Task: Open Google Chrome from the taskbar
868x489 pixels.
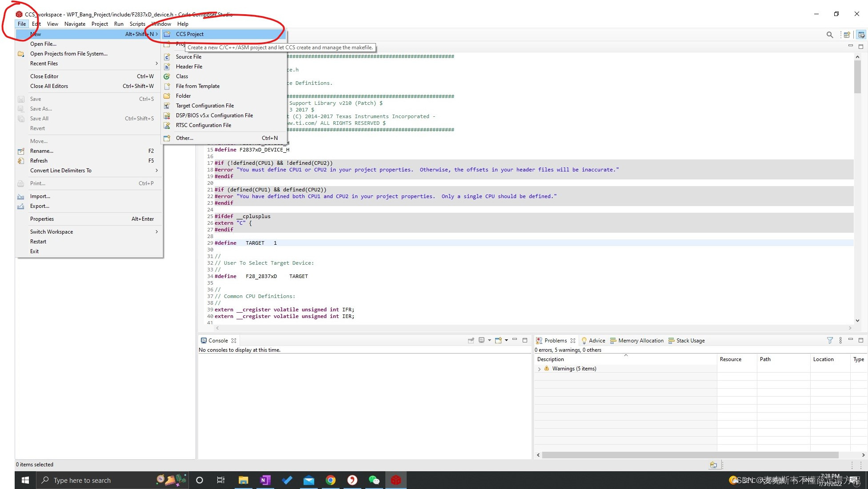Action: point(330,480)
